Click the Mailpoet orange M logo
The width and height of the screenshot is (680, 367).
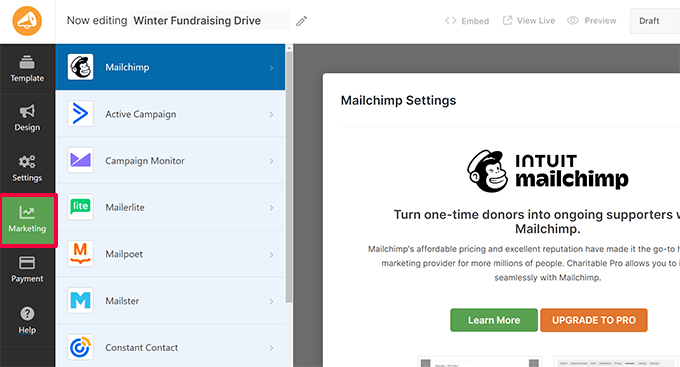click(80, 254)
